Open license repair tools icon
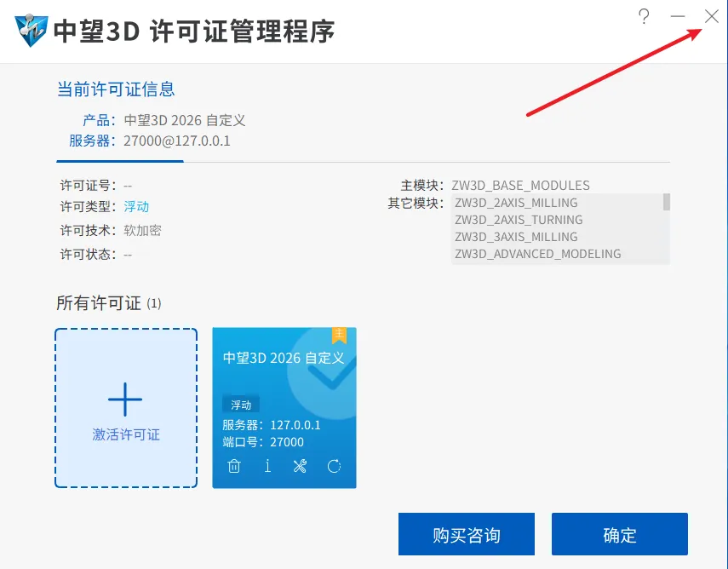The width and height of the screenshot is (728, 569). point(300,466)
